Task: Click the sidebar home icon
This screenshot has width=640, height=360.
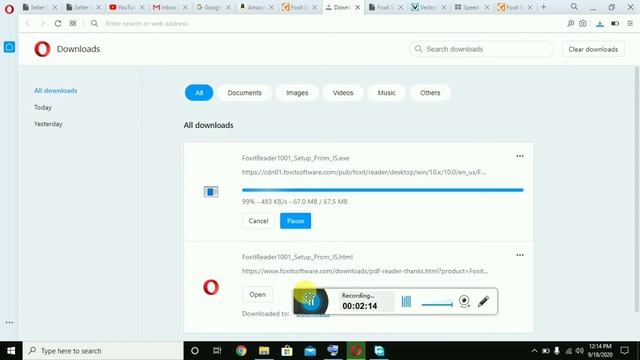Action: pos(9,47)
